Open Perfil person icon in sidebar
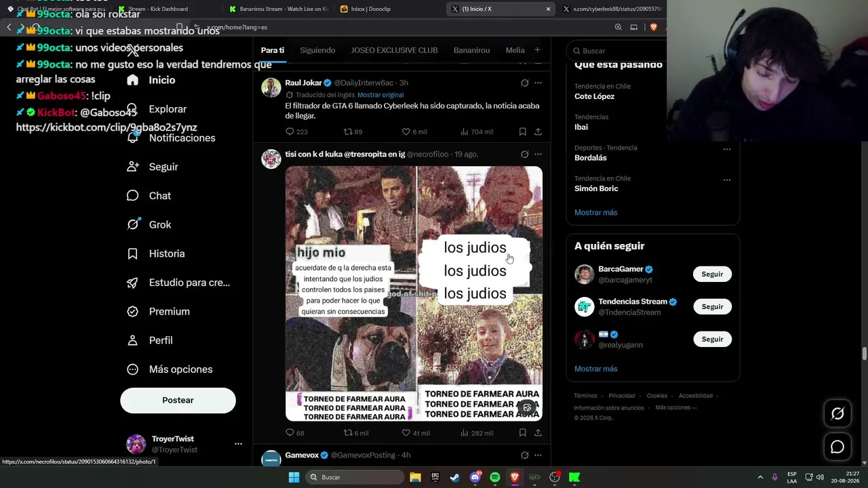The width and height of the screenshot is (868, 488). (133, 340)
